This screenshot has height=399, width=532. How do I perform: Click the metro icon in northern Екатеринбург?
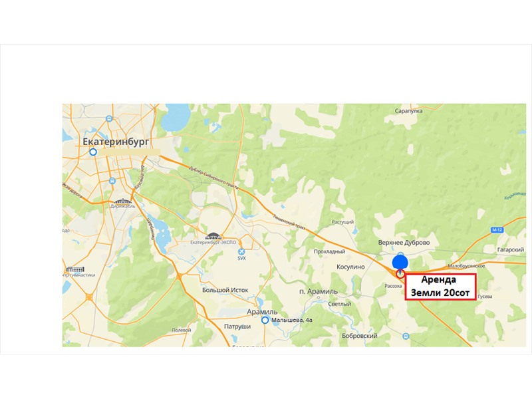[x=109, y=118]
